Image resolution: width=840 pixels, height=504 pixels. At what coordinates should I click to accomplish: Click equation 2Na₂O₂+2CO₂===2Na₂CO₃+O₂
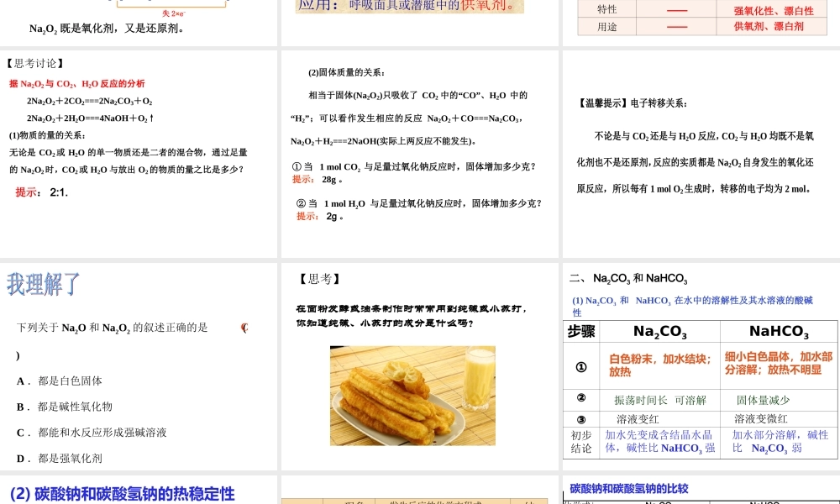pos(90,101)
